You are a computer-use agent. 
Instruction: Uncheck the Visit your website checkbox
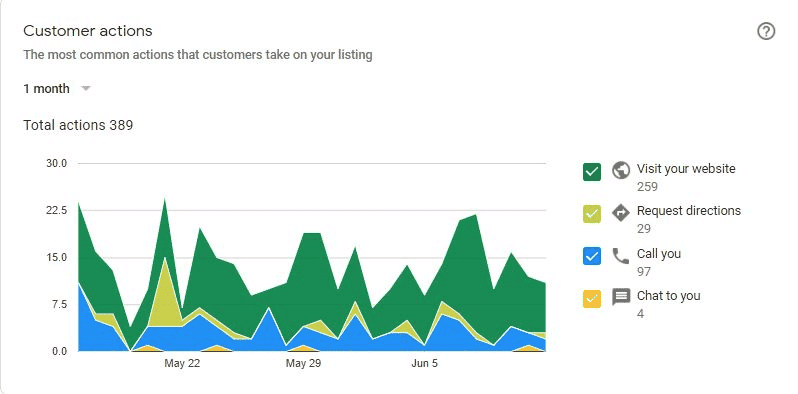click(x=592, y=172)
